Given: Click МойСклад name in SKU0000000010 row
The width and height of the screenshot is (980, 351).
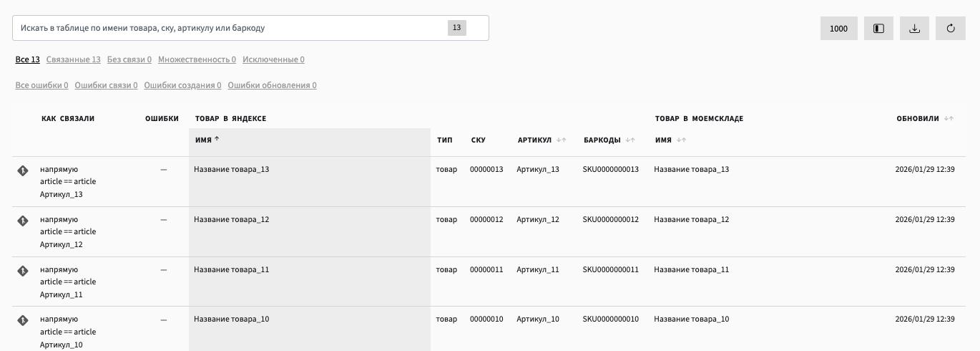Looking at the screenshot, I should pos(692,319).
